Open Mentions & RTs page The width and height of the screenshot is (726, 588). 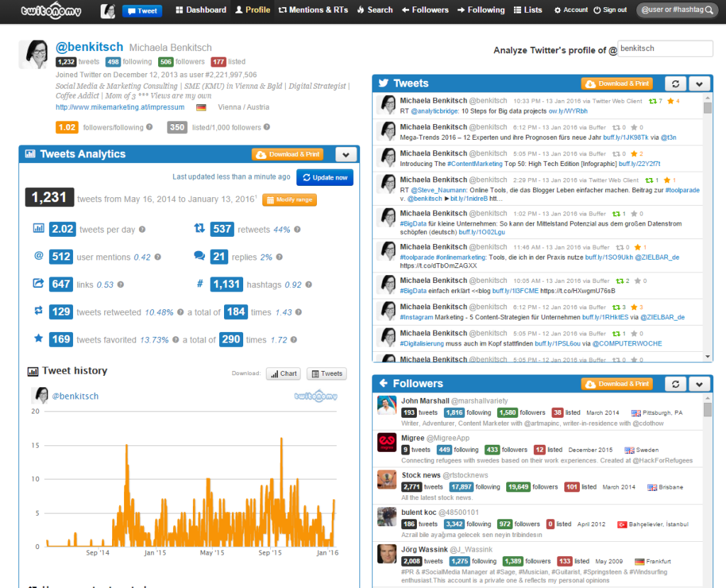coord(313,10)
